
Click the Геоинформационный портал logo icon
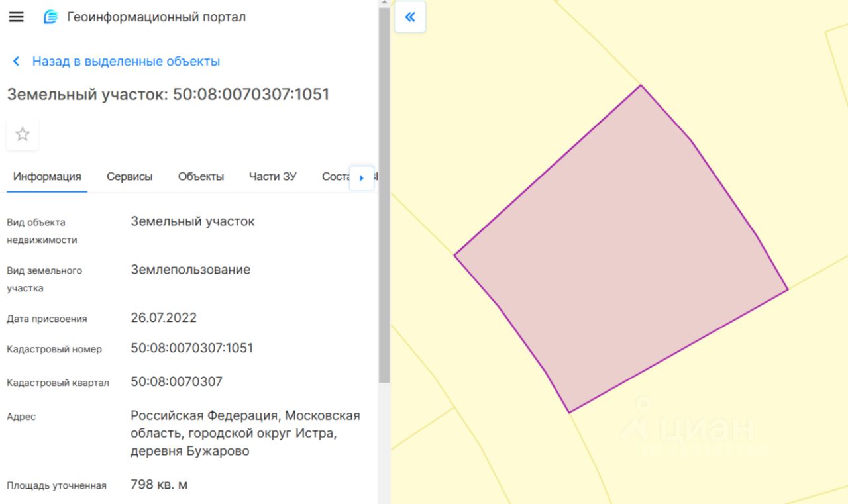[50, 17]
